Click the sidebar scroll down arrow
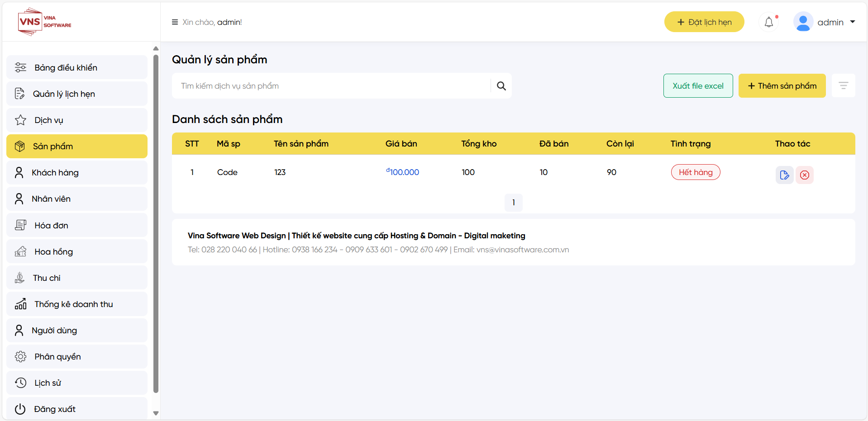Image resolution: width=868 pixels, height=421 pixels. 156,413
